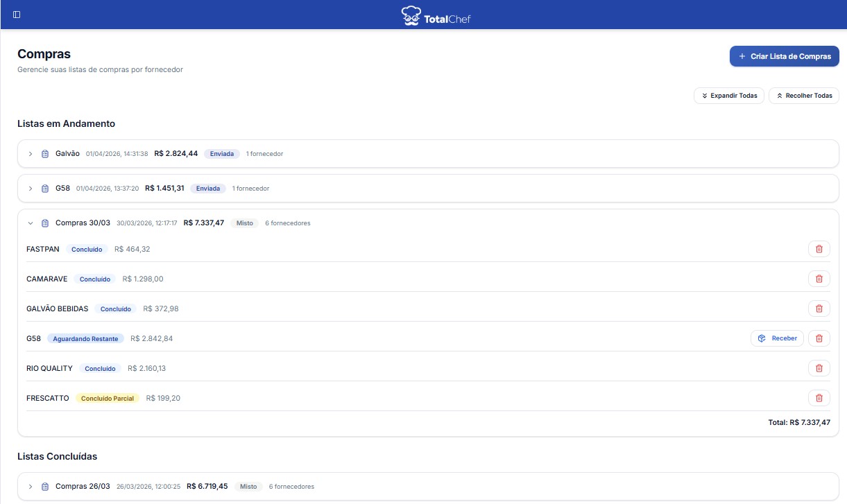847x504 pixels.
Task: Click the Enviada badge on Galvão list
Action: tap(222, 154)
